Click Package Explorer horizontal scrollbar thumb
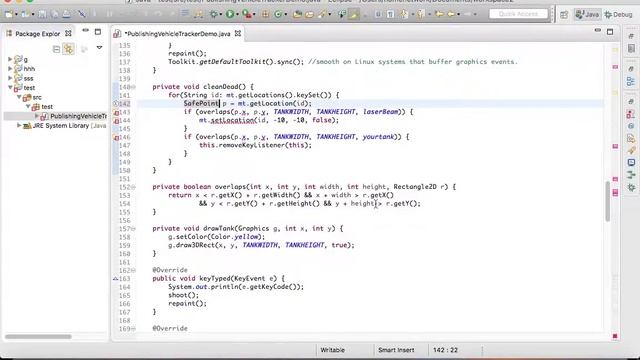 coord(38,337)
